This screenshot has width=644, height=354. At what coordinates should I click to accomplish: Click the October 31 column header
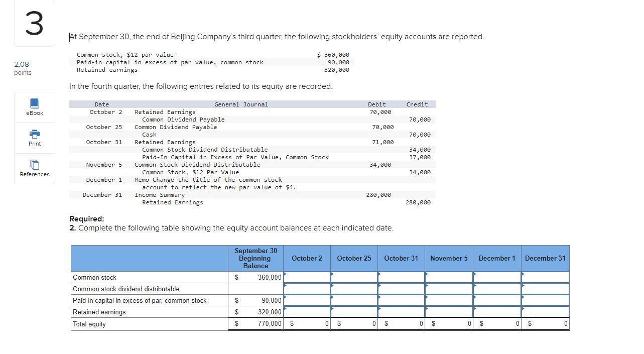coord(401,258)
